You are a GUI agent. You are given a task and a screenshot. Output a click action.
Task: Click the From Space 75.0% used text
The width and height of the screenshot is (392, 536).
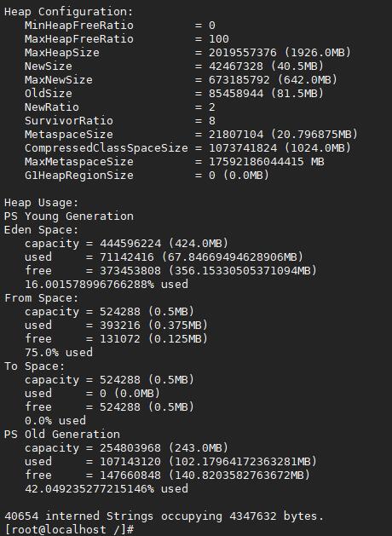point(59,352)
